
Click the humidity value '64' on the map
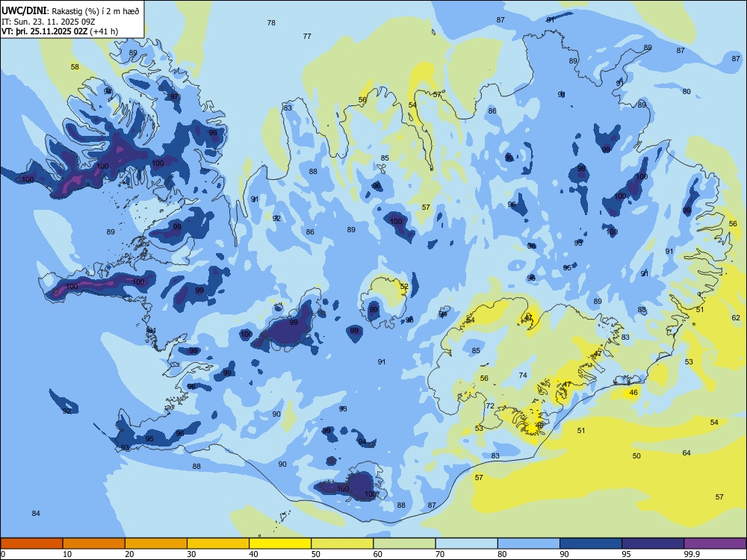pos(686,453)
